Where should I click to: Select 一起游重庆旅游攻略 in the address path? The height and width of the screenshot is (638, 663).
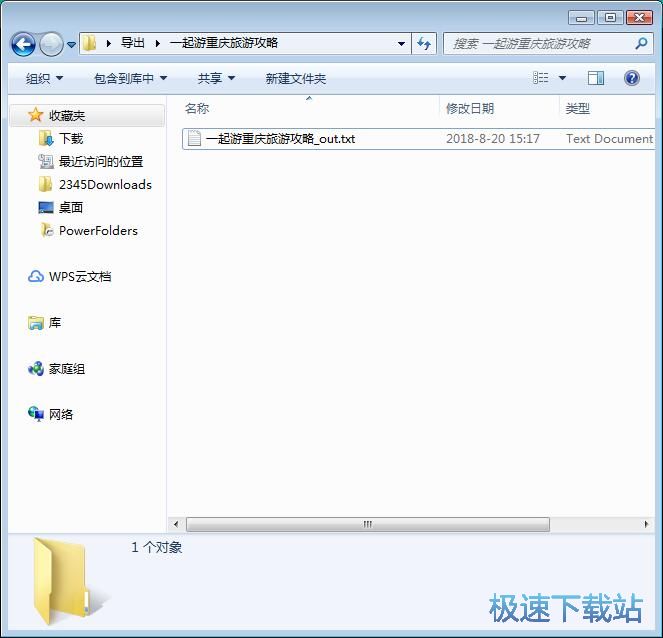(224, 43)
